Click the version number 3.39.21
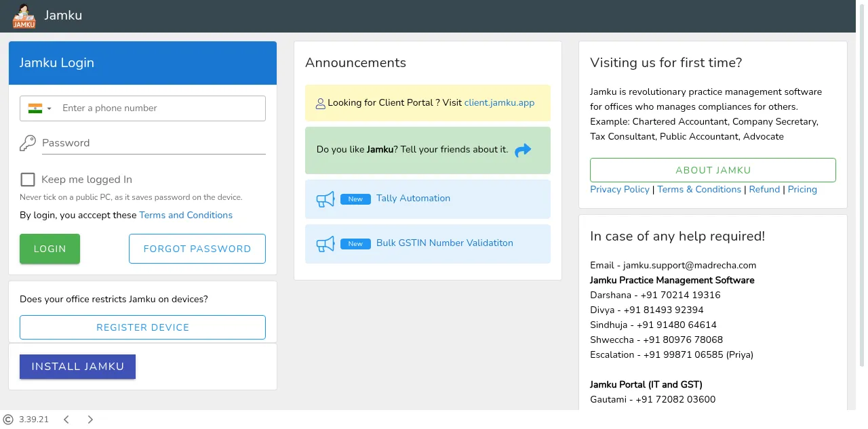The width and height of the screenshot is (868, 429). pos(34,420)
